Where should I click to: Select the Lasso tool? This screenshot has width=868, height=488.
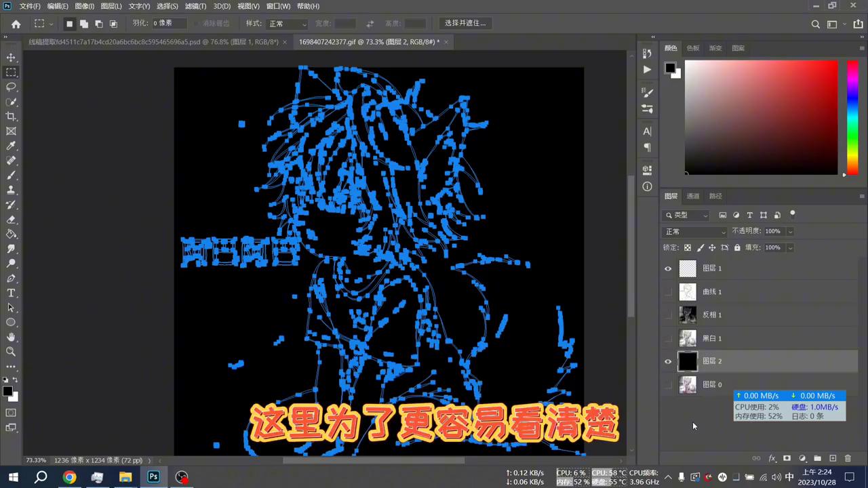pyautogui.click(x=11, y=87)
